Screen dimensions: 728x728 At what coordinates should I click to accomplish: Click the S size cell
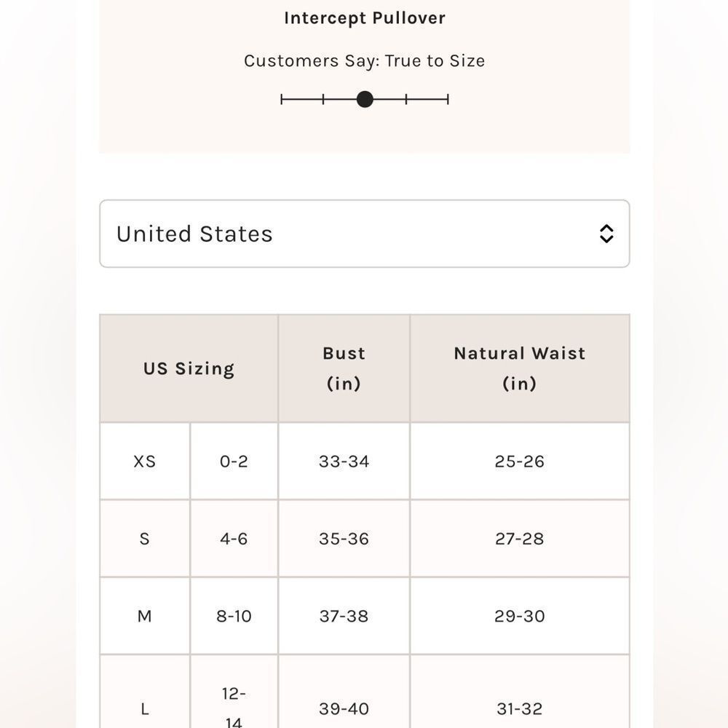pyautogui.click(x=144, y=539)
